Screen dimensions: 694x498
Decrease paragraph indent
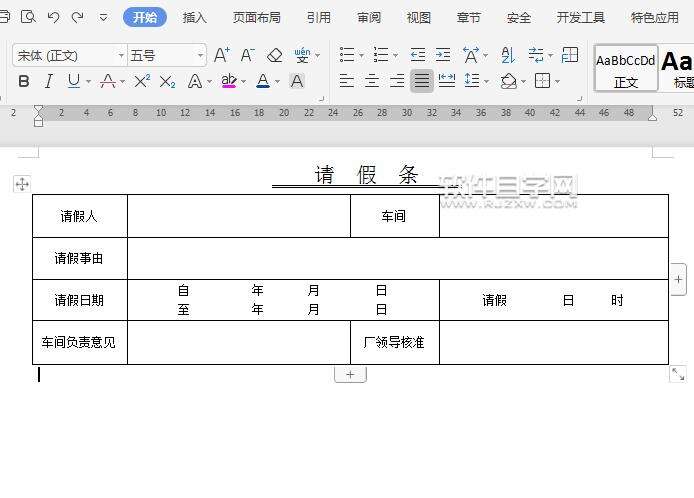point(418,55)
